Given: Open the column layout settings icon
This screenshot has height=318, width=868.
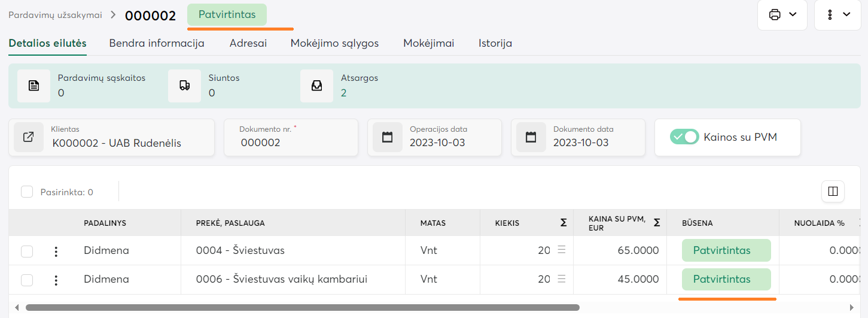Looking at the screenshot, I should 833,192.
